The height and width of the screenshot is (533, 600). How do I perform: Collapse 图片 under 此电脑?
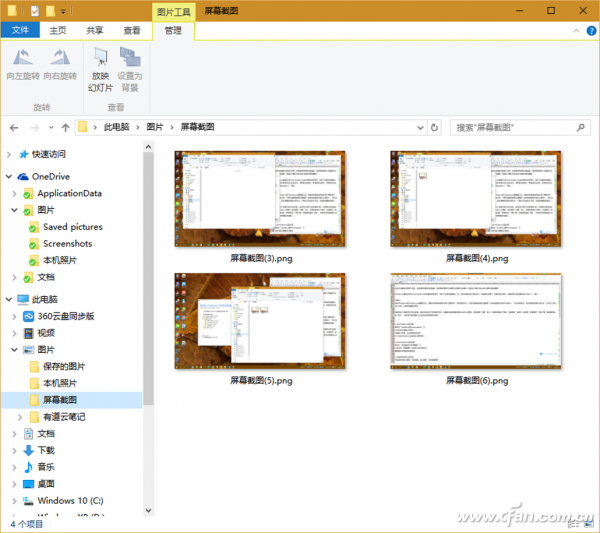(x=14, y=350)
